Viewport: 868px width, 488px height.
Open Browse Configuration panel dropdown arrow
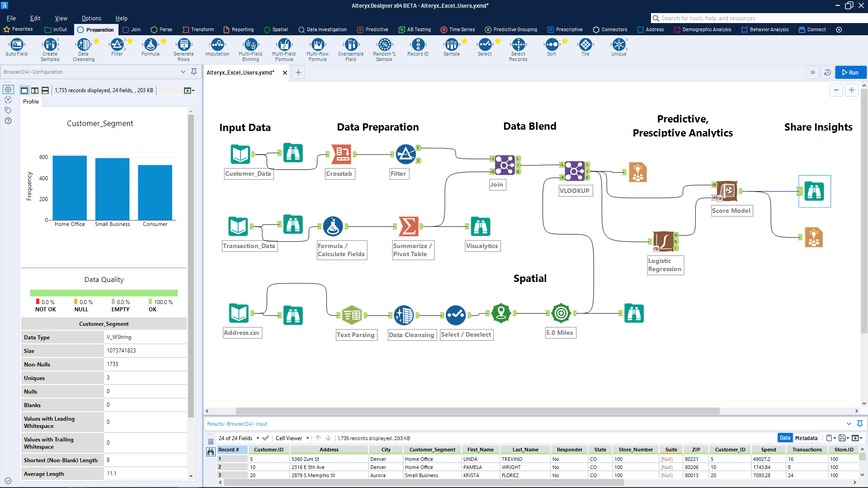click(x=183, y=72)
